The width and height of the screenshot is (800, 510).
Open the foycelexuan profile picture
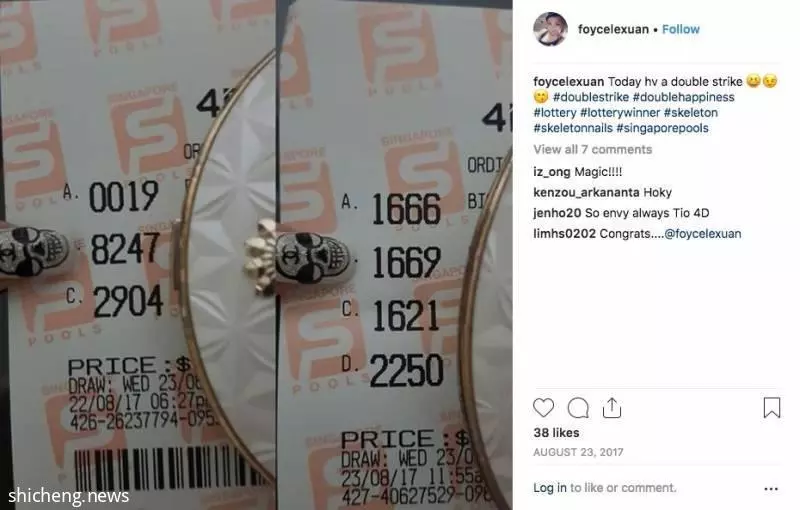tap(550, 29)
